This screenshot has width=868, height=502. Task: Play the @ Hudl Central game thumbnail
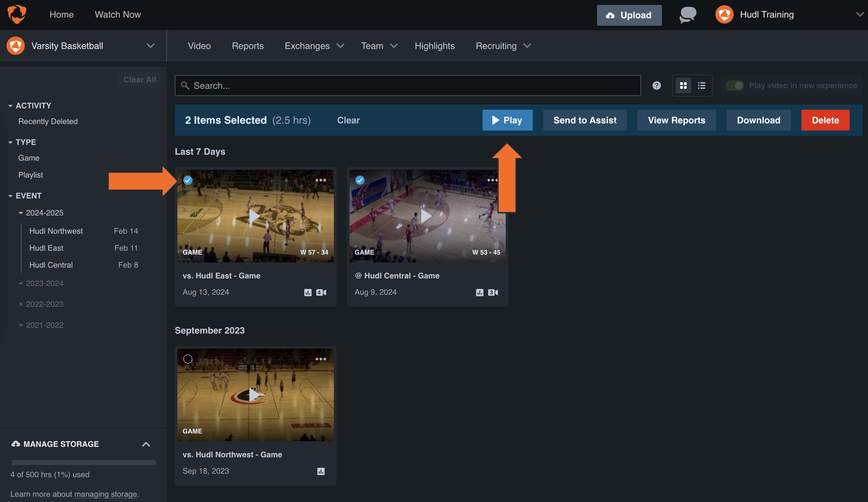(427, 216)
